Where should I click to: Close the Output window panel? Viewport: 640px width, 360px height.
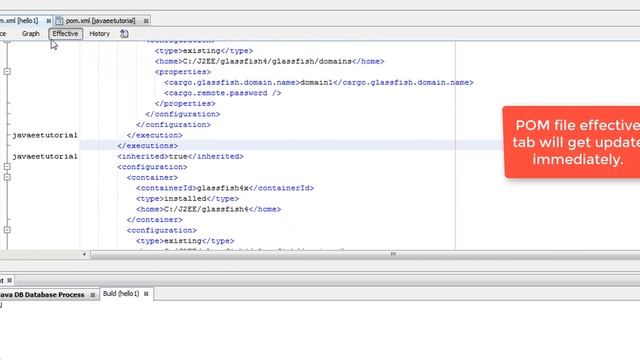[9, 280]
